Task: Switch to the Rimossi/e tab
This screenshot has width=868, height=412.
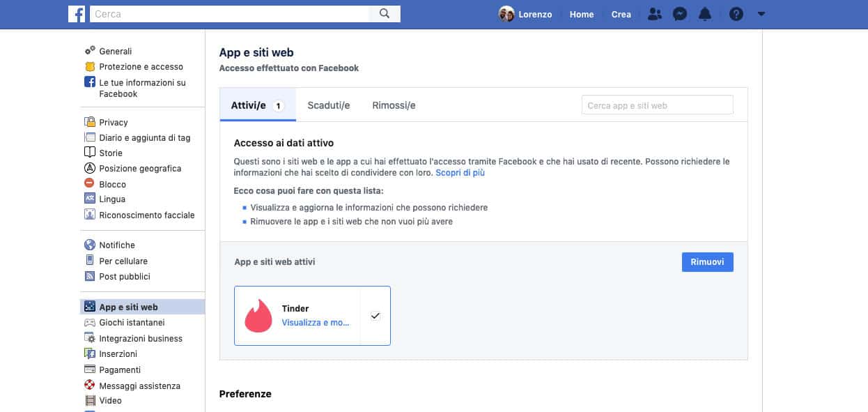Action: click(x=394, y=105)
